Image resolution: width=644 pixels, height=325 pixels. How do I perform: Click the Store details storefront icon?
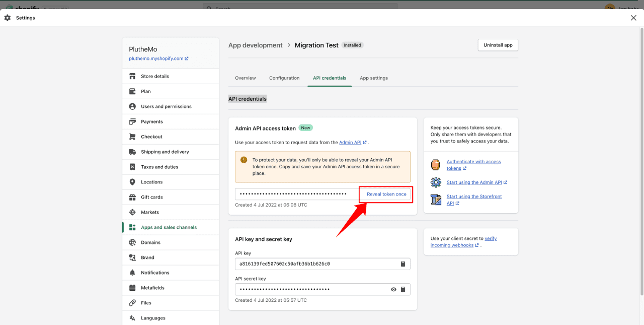[x=132, y=76]
